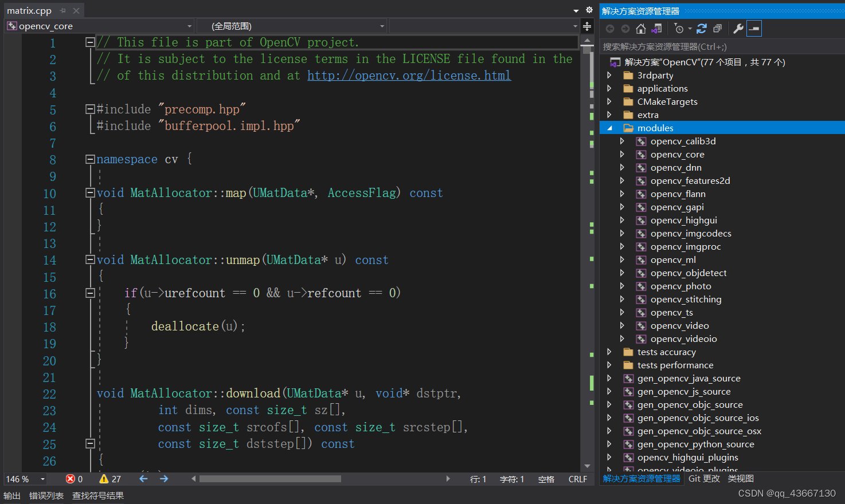Screen dimensions: 845x504
Task: Collapse the modules folder
Action: 609,128
